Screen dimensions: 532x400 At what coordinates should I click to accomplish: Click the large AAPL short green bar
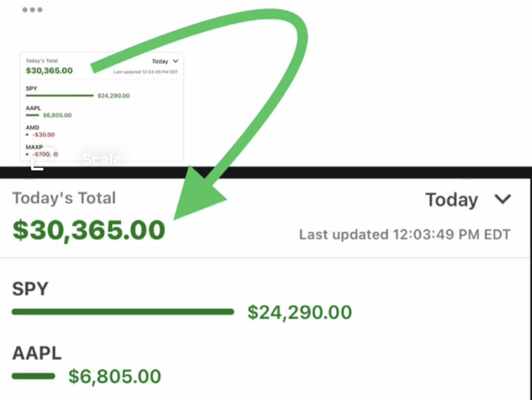pyautogui.click(x=33, y=376)
